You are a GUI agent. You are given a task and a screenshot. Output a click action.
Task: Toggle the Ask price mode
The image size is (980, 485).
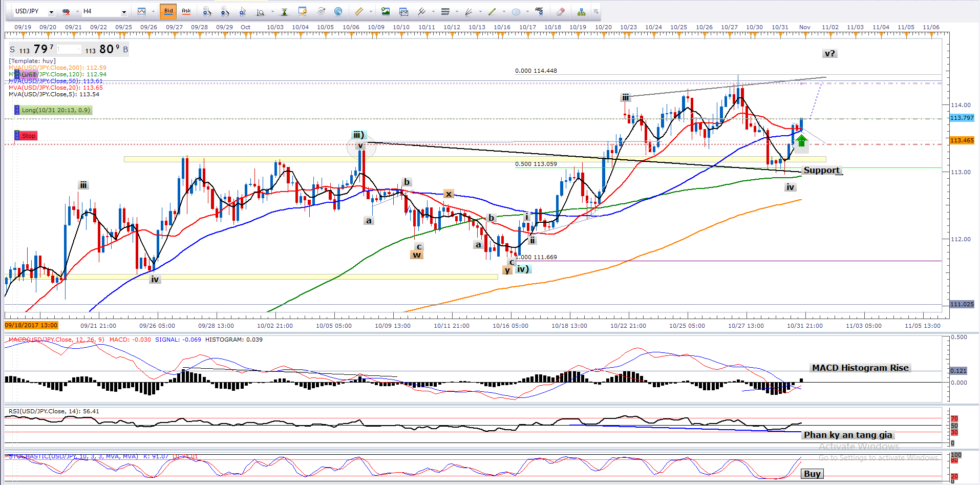coord(186,11)
